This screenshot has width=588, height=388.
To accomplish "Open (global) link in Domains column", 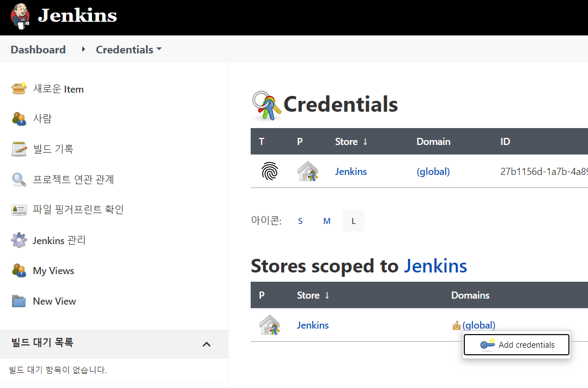I will [479, 325].
